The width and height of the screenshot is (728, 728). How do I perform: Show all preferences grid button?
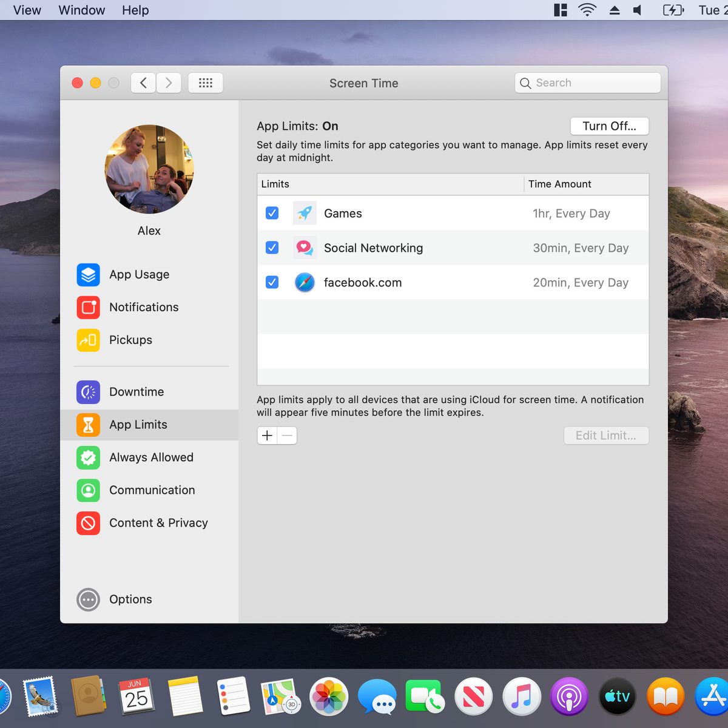[206, 83]
